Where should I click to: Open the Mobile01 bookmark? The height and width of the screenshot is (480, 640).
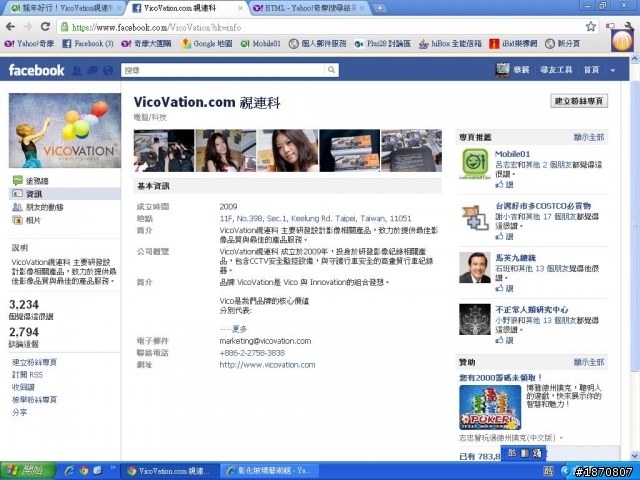click(260, 44)
